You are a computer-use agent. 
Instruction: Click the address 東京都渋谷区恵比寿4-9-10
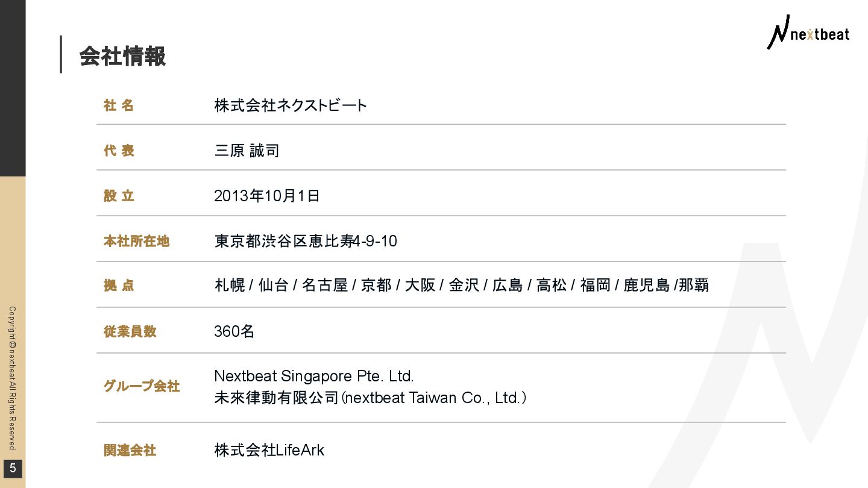click(306, 242)
